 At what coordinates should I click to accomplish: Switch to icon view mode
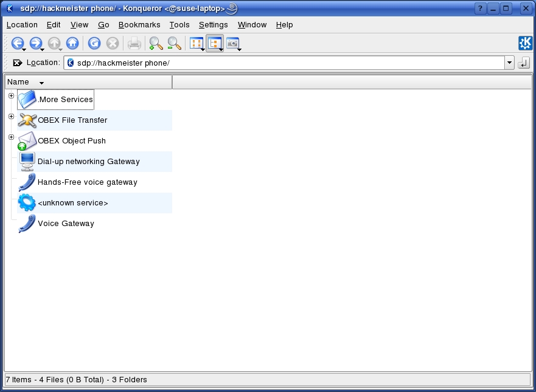tap(196, 43)
